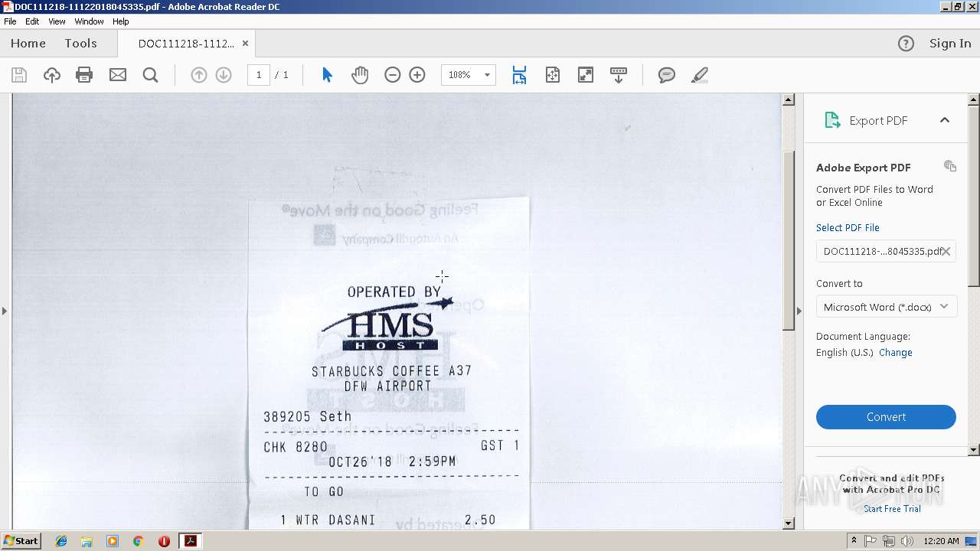The image size is (980, 551).
Task: Click the copy icon beside Adobe Export PDF
Action: (x=950, y=166)
